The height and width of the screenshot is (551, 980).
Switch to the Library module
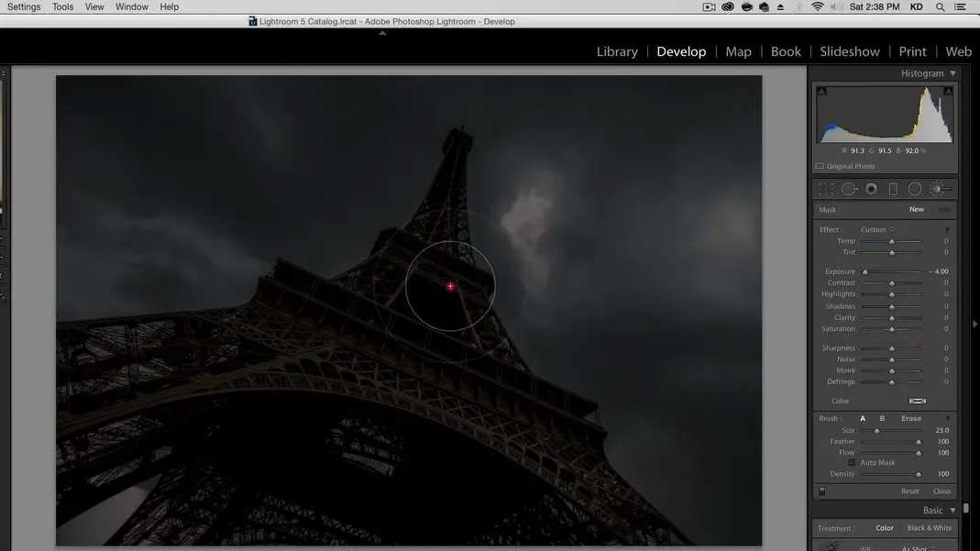617,51
